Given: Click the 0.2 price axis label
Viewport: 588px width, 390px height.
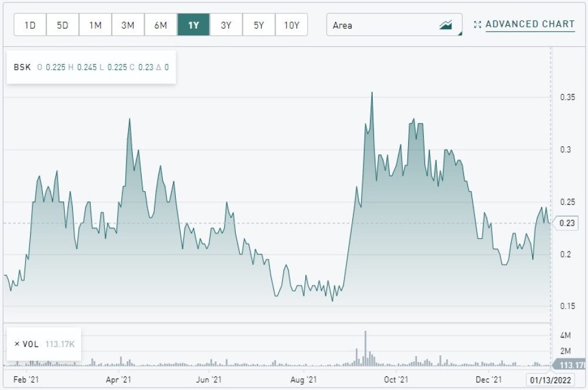Looking at the screenshot, I should [x=566, y=254].
